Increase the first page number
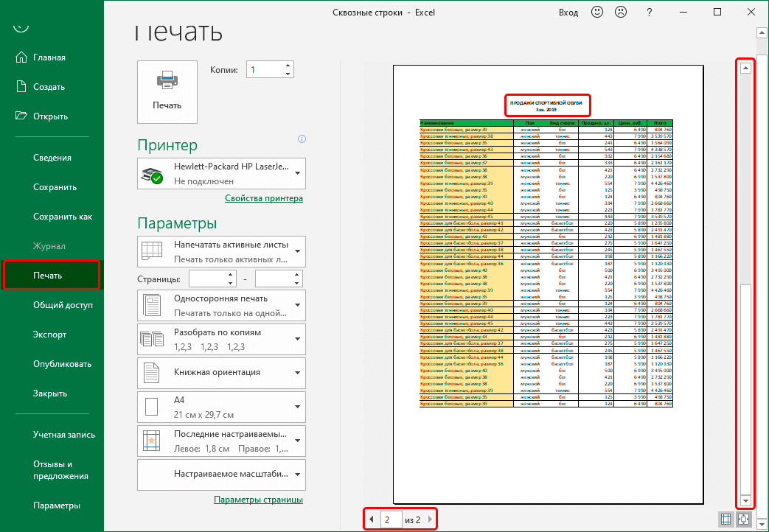Viewport: 769px width, 532px height. [x=231, y=275]
